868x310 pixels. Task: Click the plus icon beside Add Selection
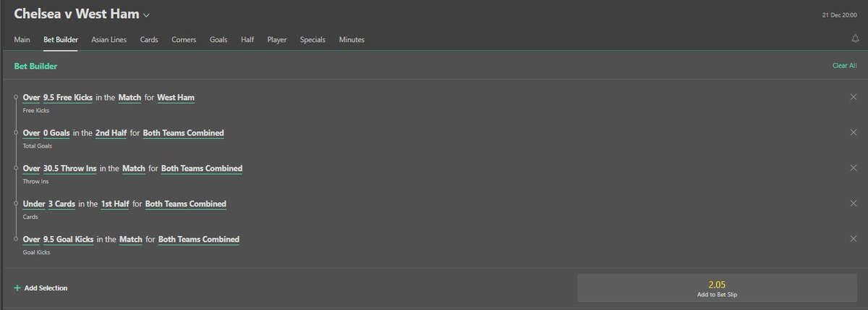click(17, 288)
